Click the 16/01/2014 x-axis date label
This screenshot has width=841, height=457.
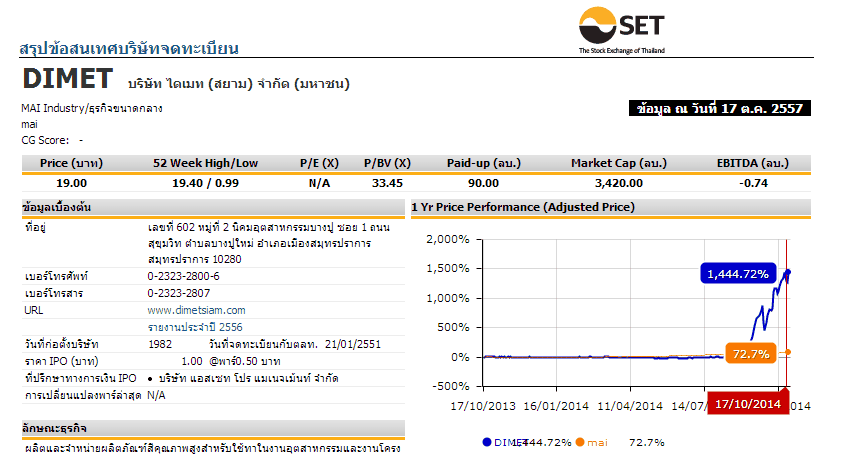tap(556, 406)
